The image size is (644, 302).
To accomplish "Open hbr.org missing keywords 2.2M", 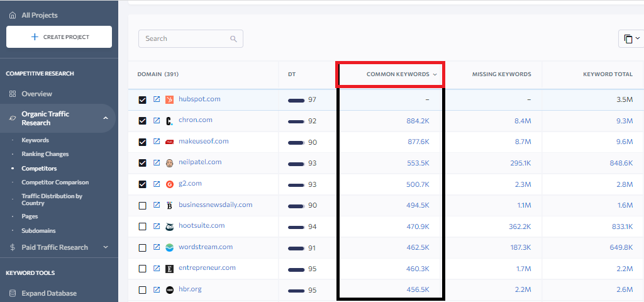I will click(523, 290).
